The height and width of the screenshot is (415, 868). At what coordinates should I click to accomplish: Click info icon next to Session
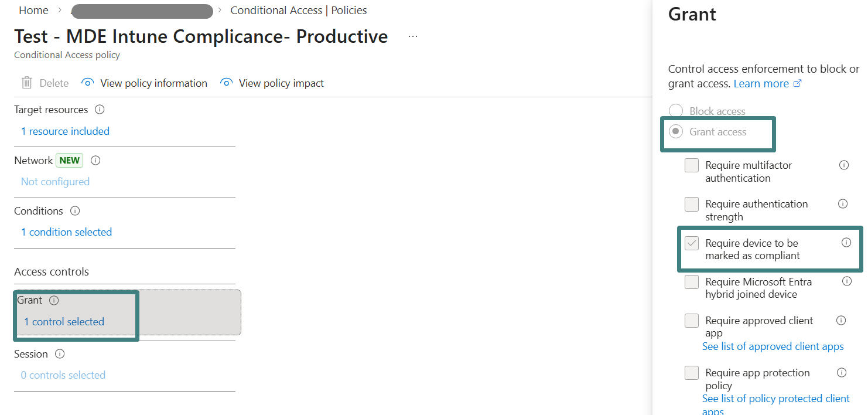point(60,354)
